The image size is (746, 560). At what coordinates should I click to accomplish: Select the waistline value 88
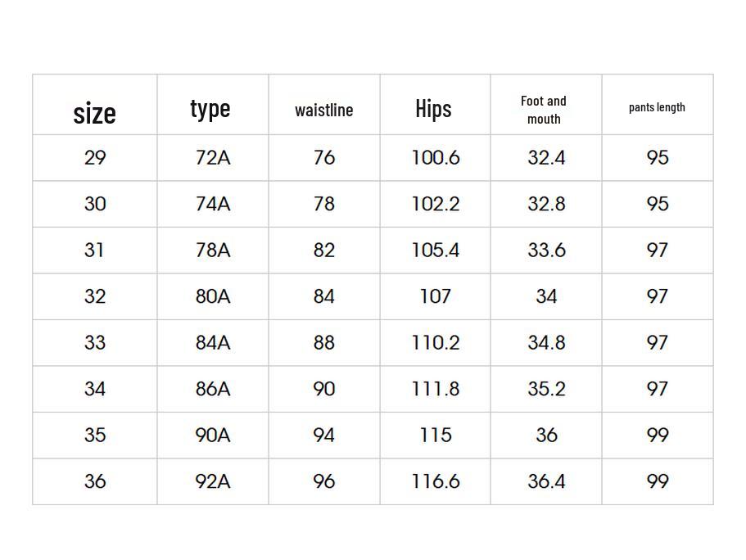click(x=324, y=342)
